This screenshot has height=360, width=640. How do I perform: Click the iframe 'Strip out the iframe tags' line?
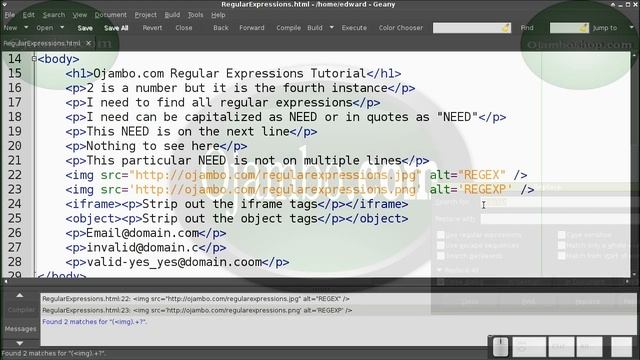(x=237, y=204)
